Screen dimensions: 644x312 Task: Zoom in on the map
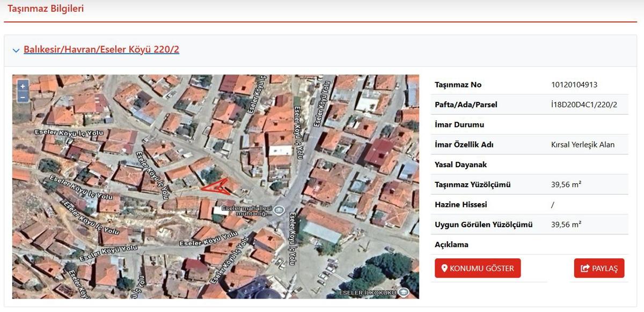click(x=23, y=86)
